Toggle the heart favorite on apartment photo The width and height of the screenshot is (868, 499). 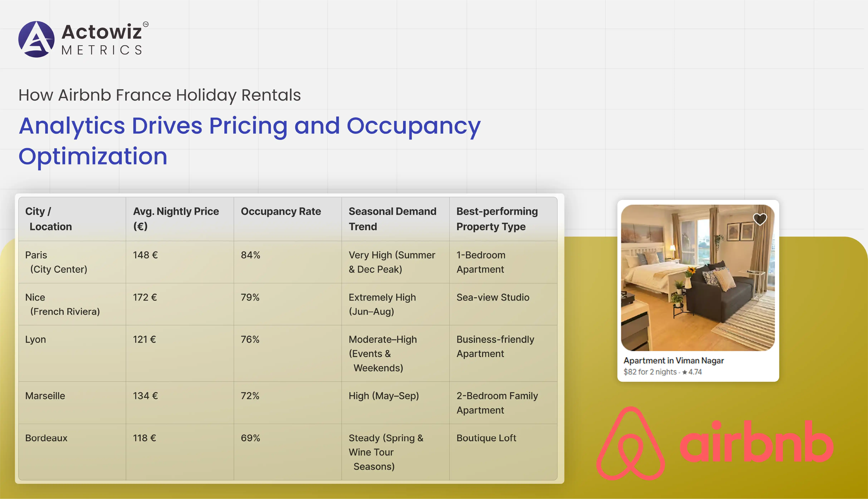tap(759, 219)
